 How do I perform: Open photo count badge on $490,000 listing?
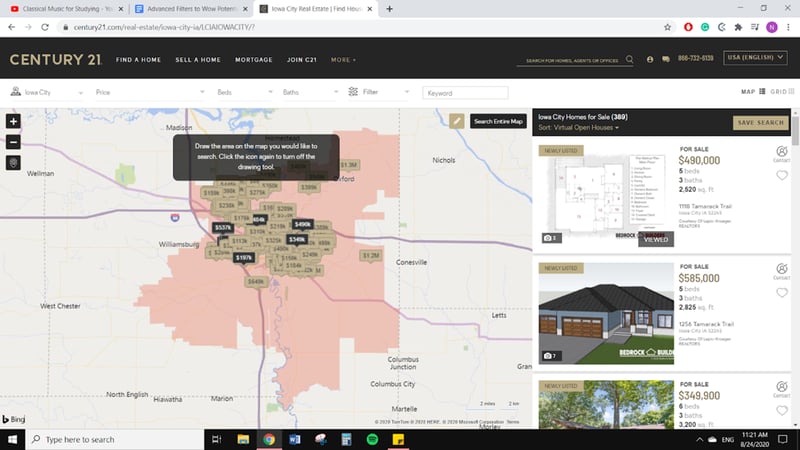coord(550,238)
